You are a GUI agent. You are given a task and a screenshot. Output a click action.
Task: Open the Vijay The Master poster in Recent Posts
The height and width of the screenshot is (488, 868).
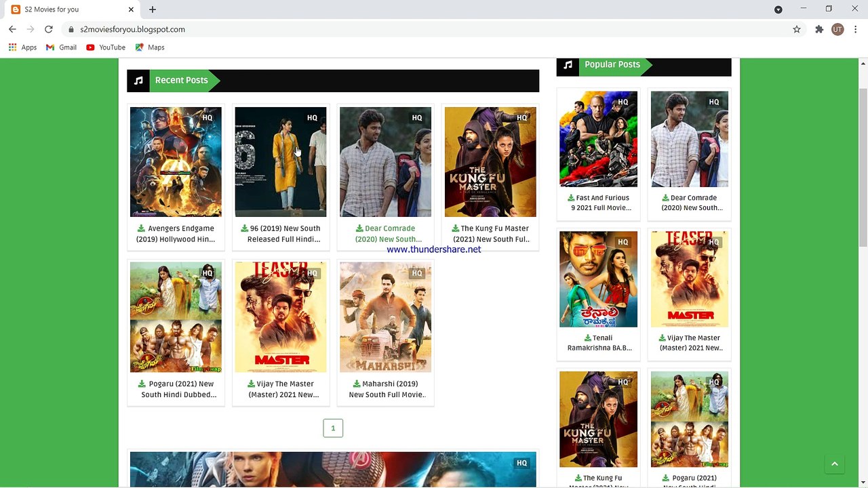point(280,317)
